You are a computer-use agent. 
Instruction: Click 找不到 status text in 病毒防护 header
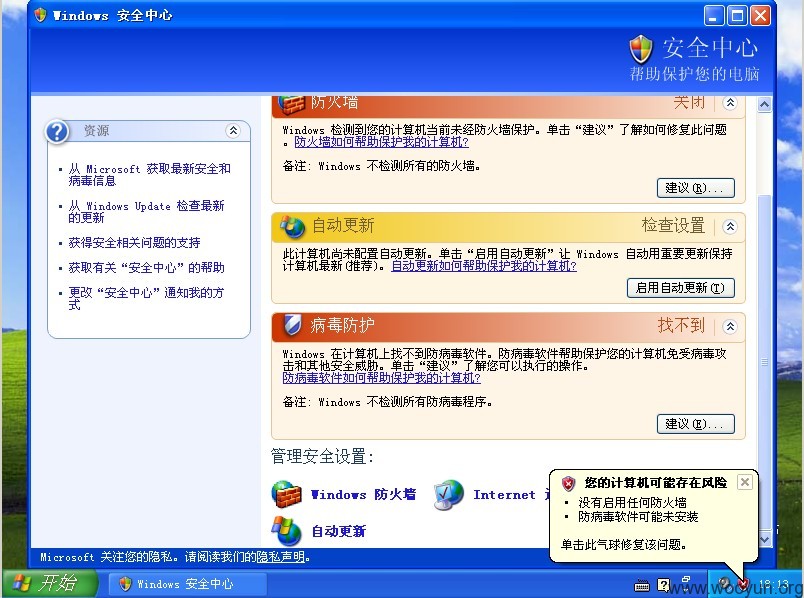point(681,325)
